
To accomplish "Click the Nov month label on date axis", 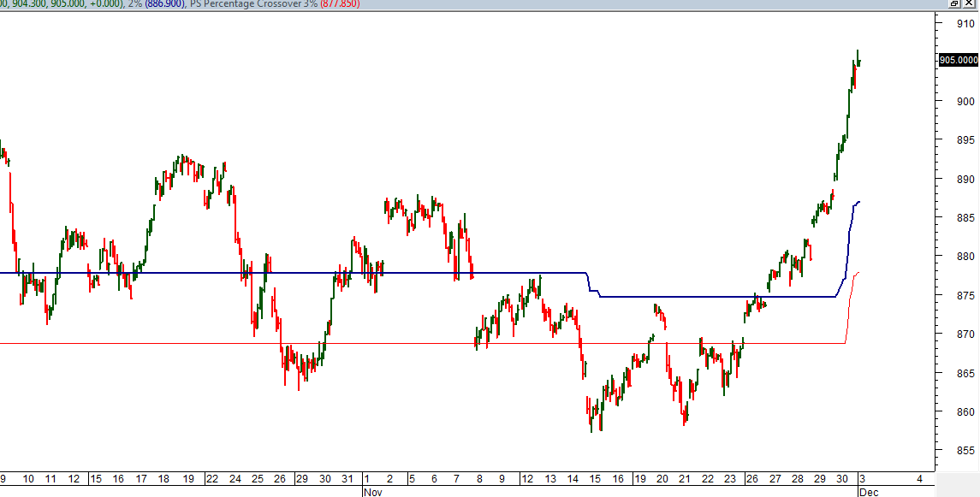I will [x=372, y=492].
